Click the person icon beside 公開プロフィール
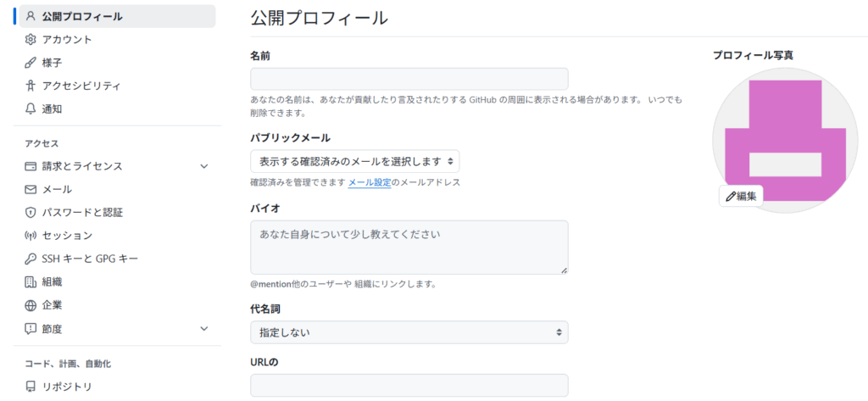Screen dimensions: 868x401 click(x=31, y=16)
